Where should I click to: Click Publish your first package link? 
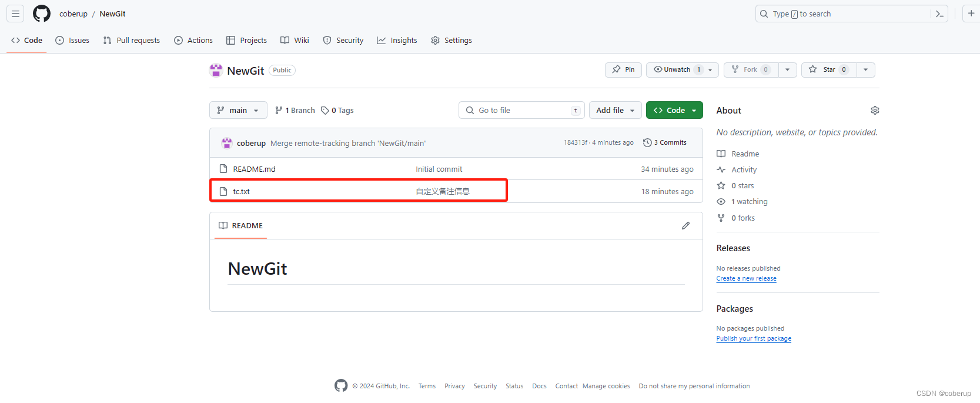coord(754,339)
